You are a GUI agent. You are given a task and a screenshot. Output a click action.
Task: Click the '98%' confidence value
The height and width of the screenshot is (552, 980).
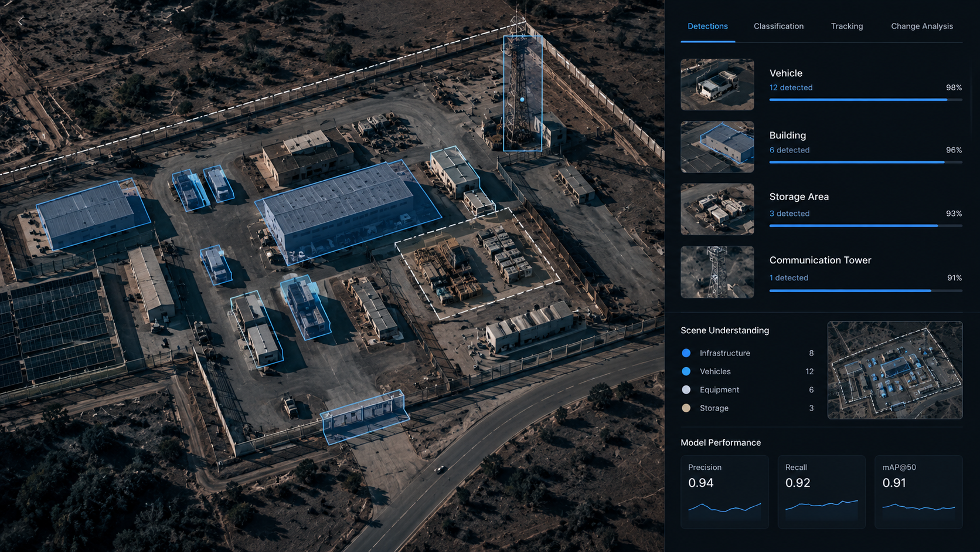coord(954,87)
